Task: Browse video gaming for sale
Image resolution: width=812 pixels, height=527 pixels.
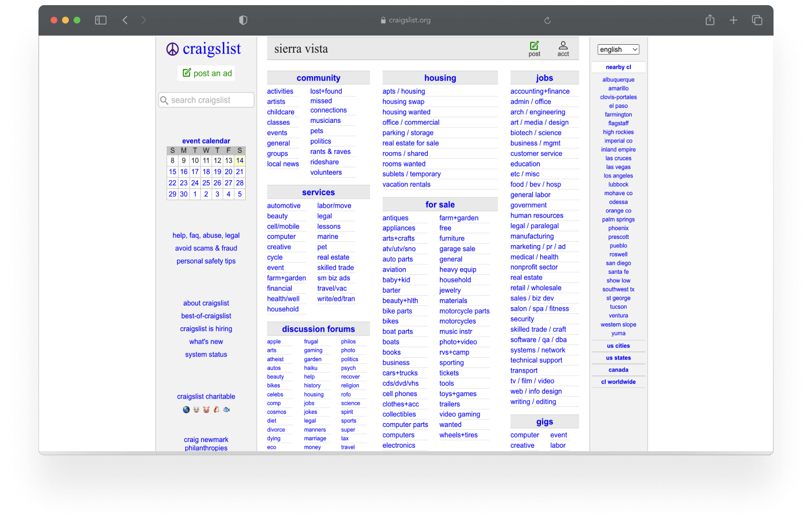Action: coord(459,414)
